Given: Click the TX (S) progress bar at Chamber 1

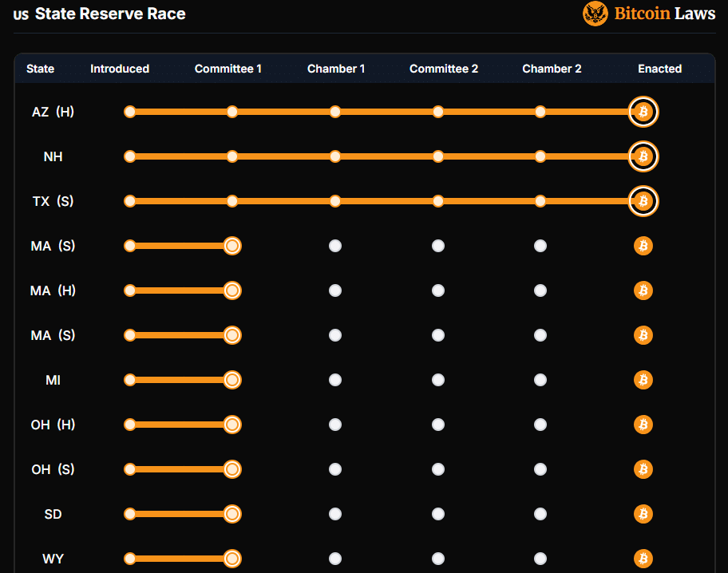Looking at the screenshot, I should click(x=335, y=201).
